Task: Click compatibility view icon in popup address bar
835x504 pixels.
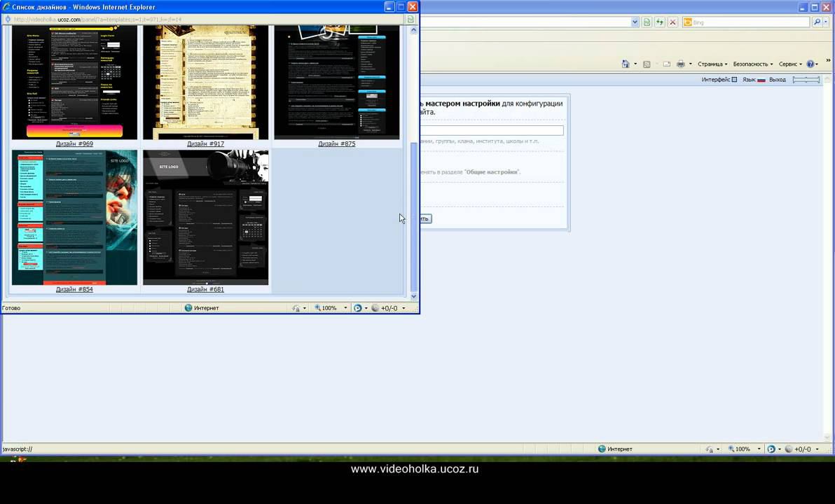Action: point(410,19)
